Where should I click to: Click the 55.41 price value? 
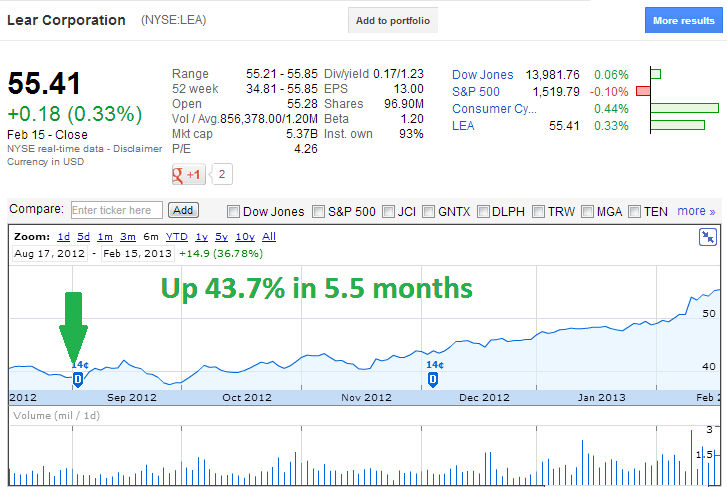tap(45, 84)
